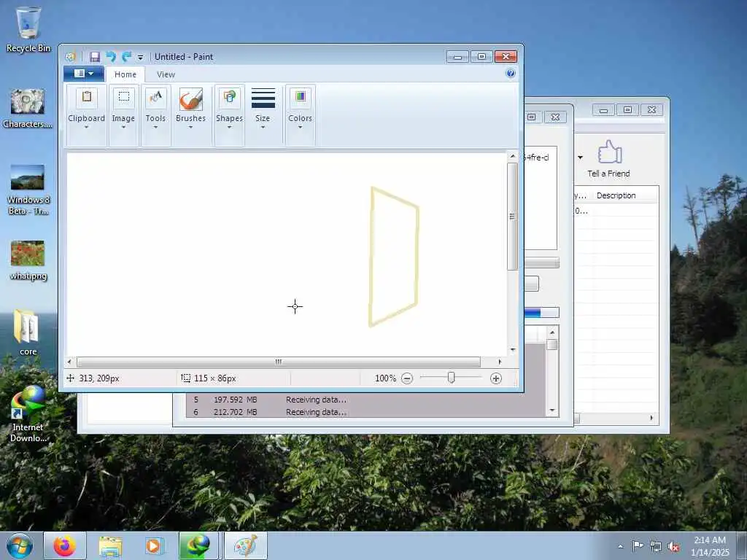Select the core folder on desktop
The height and width of the screenshot is (560, 747).
coord(28,332)
